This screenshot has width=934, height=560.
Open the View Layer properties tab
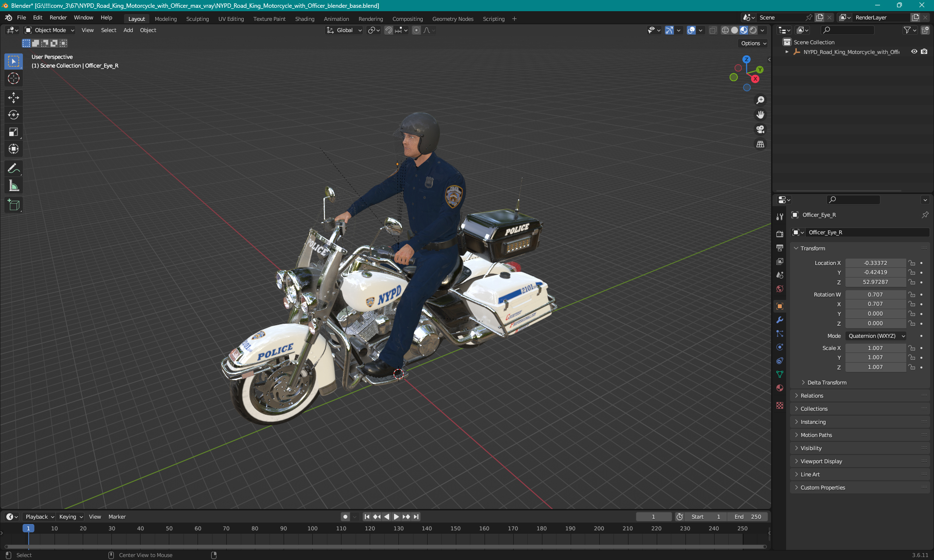[x=780, y=261]
